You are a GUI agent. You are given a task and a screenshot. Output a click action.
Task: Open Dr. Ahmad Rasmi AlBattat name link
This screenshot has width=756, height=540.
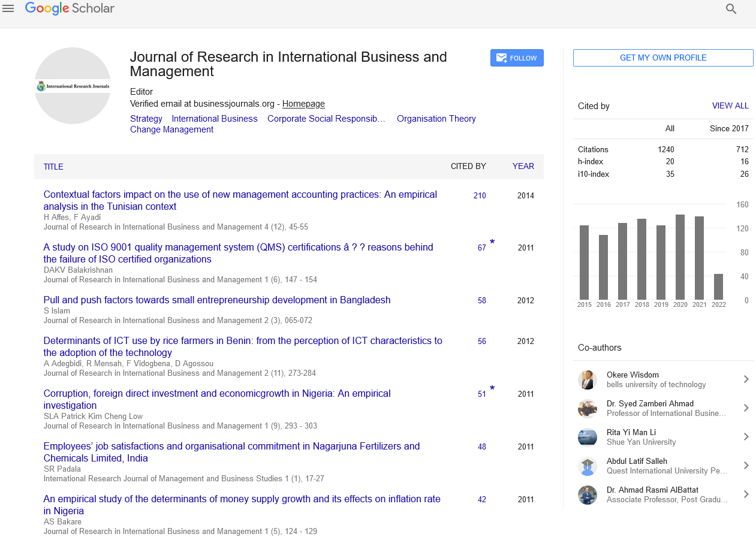click(x=652, y=490)
